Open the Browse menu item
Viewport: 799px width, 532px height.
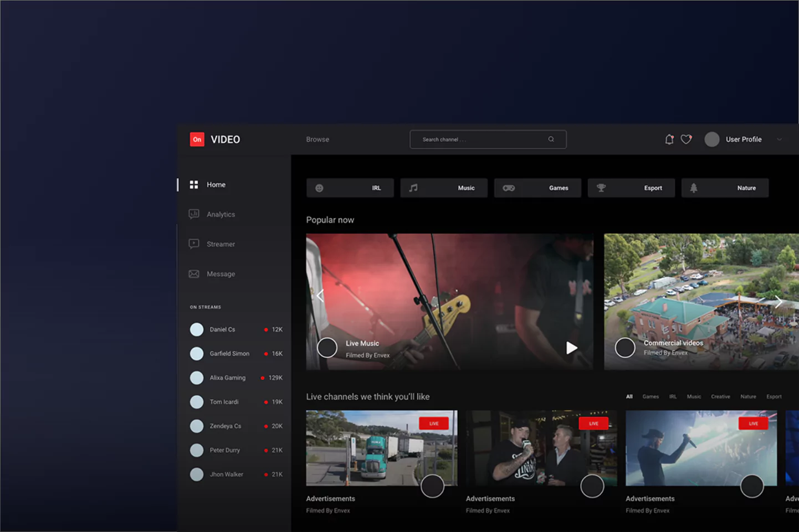(317, 139)
